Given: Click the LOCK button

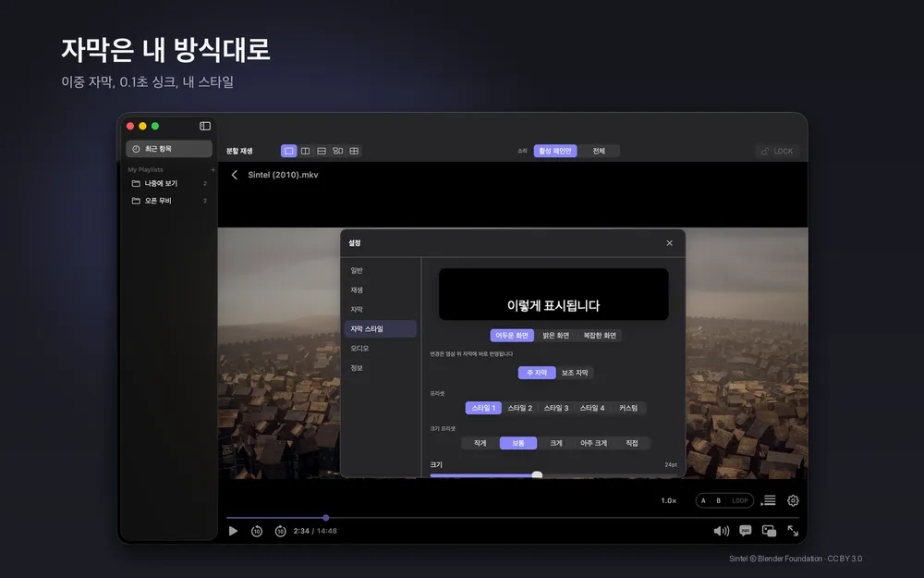Looking at the screenshot, I should pyautogui.click(x=777, y=151).
